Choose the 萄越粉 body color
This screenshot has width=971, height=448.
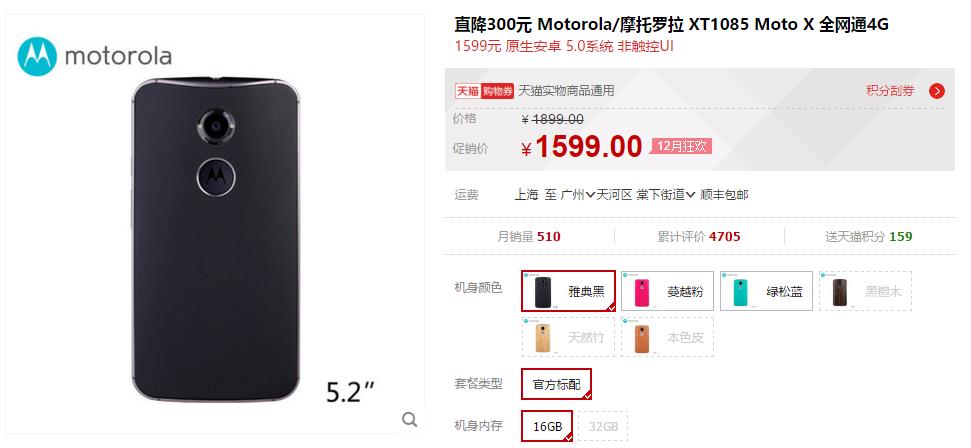point(667,291)
